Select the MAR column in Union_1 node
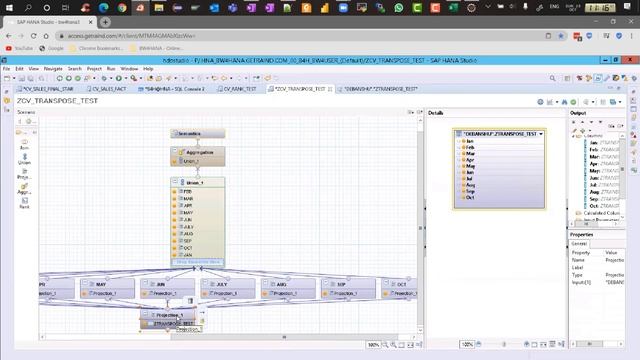The height and width of the screenshot is (360, 640). (x=198, y=198)
